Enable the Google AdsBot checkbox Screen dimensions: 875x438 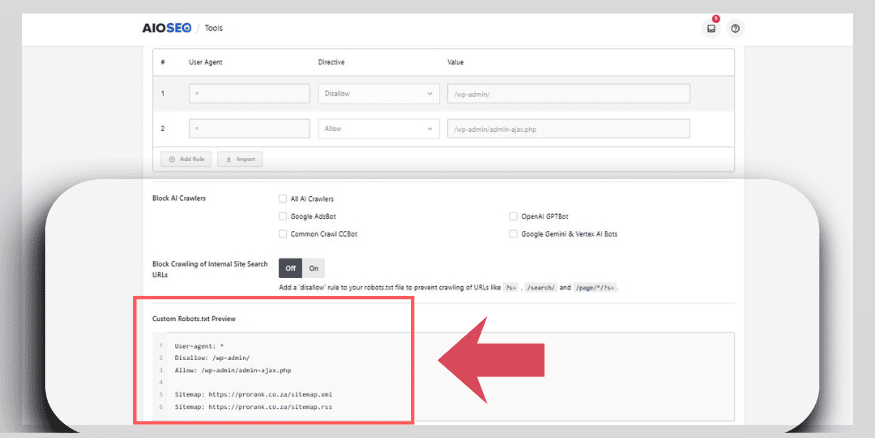coord(282,216)
